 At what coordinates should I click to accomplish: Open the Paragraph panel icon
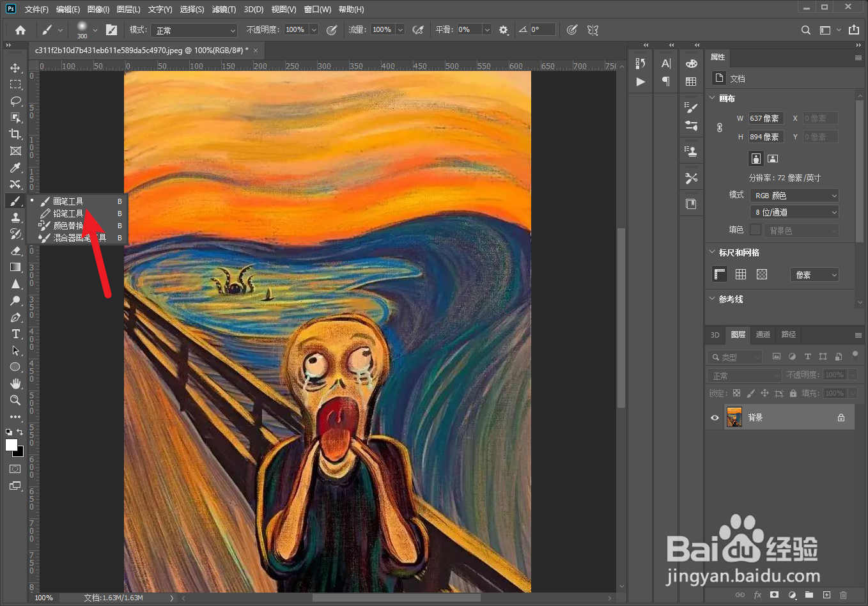(666, 81)
